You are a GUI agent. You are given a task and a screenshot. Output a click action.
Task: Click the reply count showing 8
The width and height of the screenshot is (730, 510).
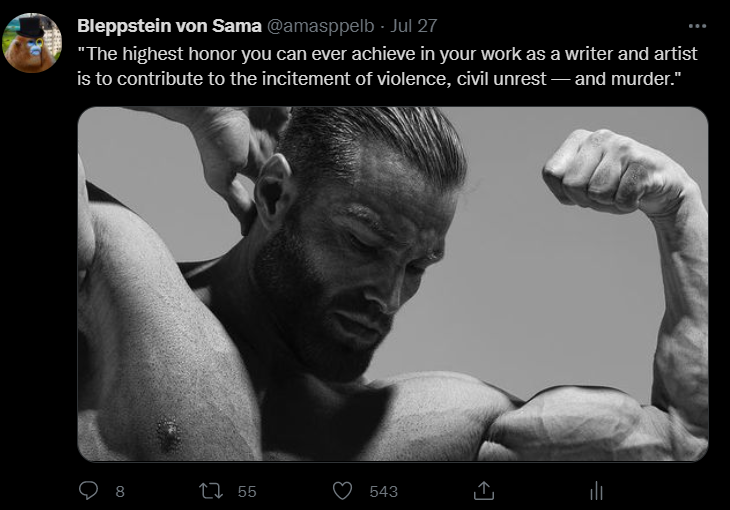click(x=120, y=491)
